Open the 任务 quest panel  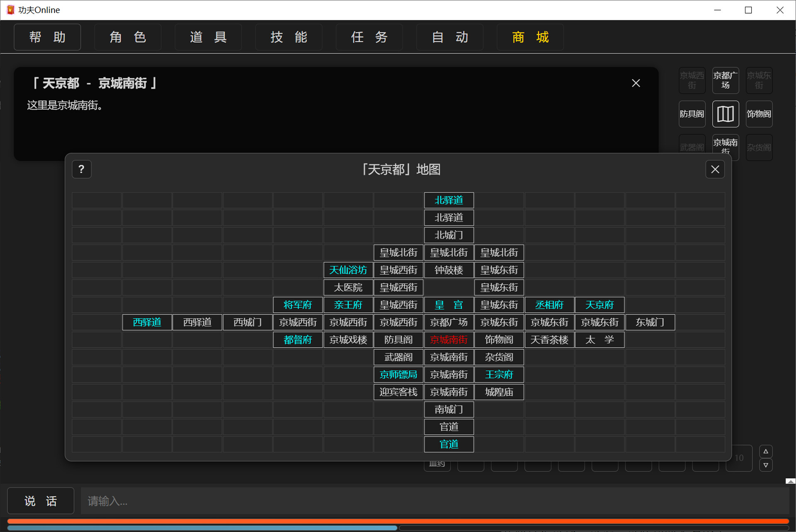pos(369,37)
